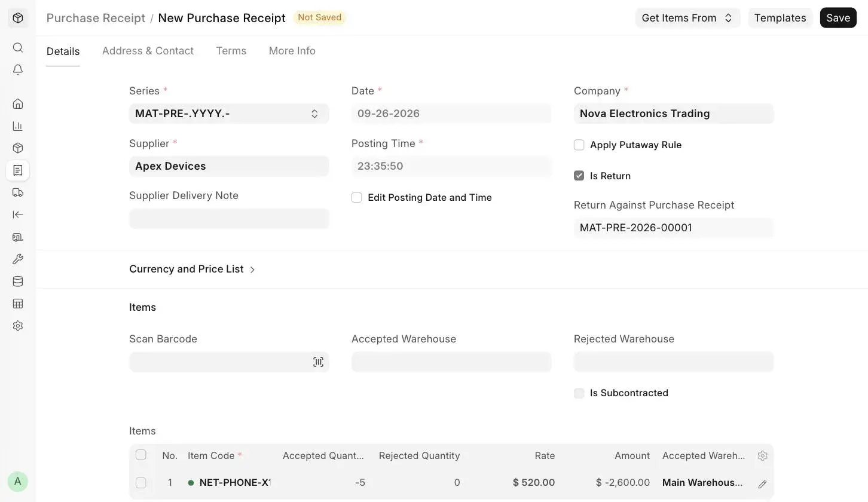Click the Supplier field Apex Devices
This screenshot has height=502, width=868.
[x=229, y=166]
